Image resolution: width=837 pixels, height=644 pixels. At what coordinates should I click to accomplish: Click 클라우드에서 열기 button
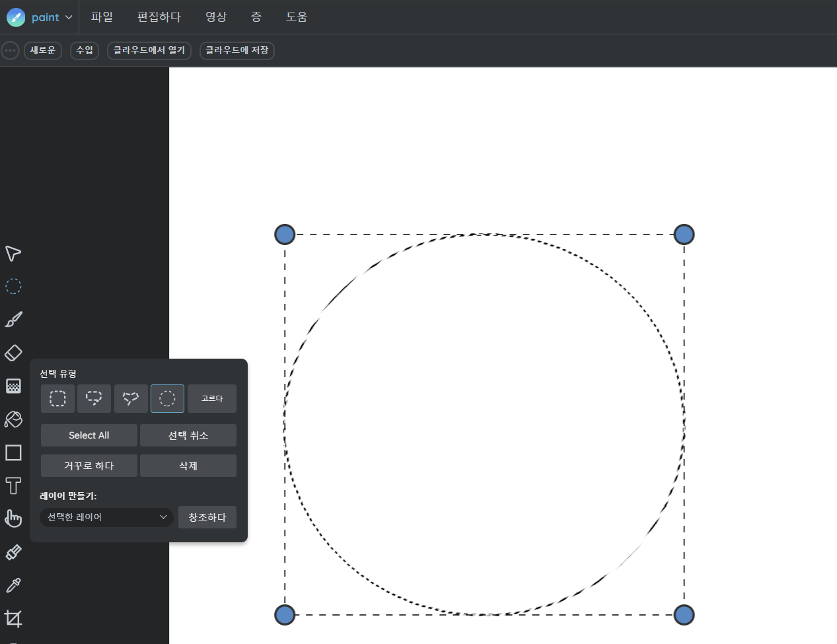point(149,50)
